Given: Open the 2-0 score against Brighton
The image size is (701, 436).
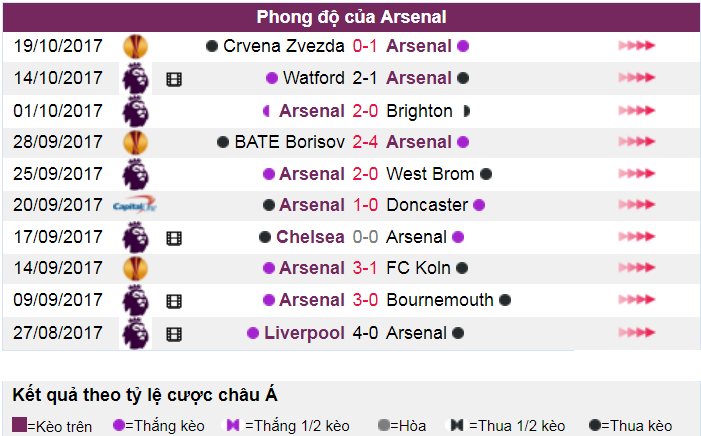Looking at the screenshot, I should point(365,110).
